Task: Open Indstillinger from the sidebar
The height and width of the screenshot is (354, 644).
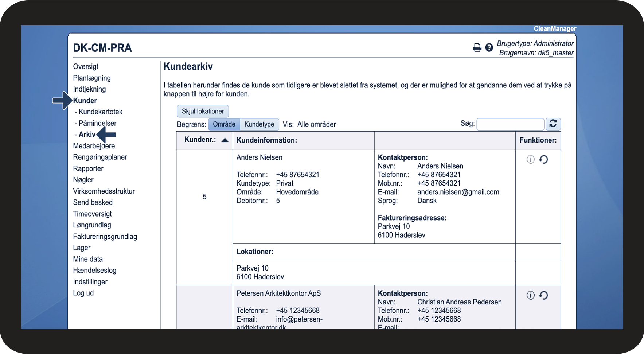Action: pyautogui.click(x=90, y=282)
